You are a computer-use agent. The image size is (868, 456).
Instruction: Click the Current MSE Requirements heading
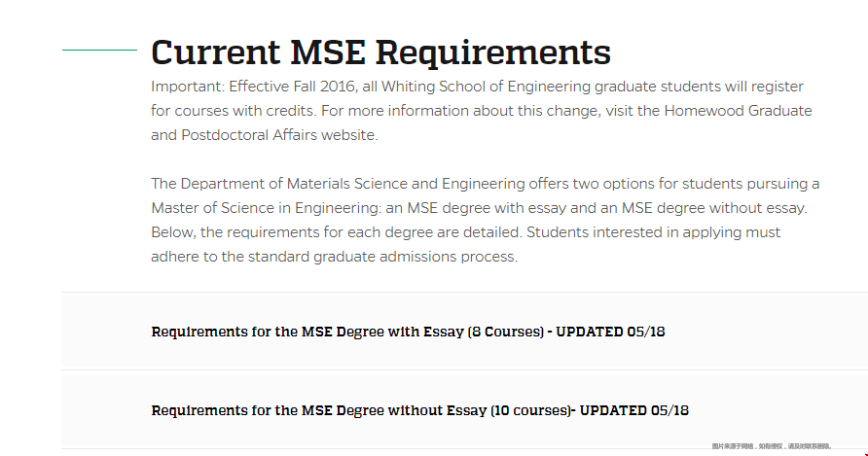pyautogui.click(x=380, y=53)
